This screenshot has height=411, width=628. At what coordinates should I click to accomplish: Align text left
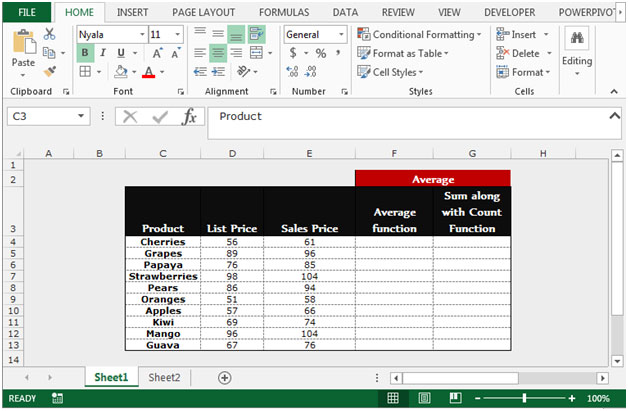pyautogui.click(x=200, y=53)
